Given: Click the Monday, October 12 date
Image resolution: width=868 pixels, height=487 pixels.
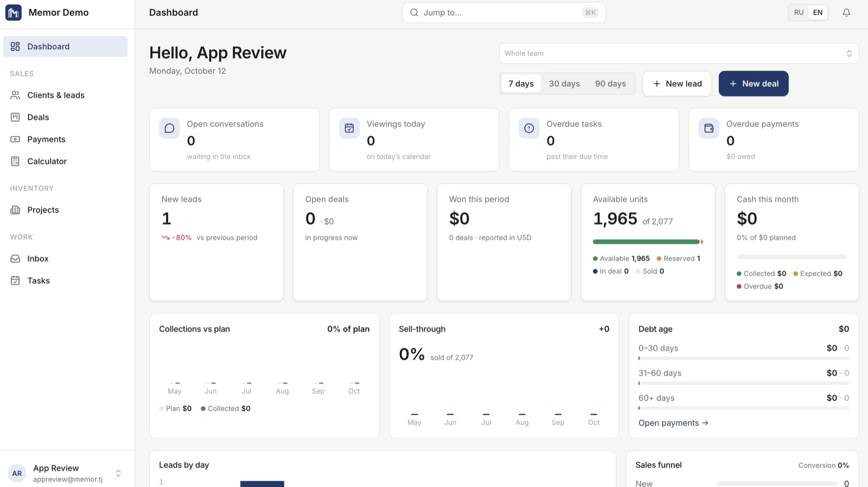Looking at the screenshot, I should tap(188, 71).
